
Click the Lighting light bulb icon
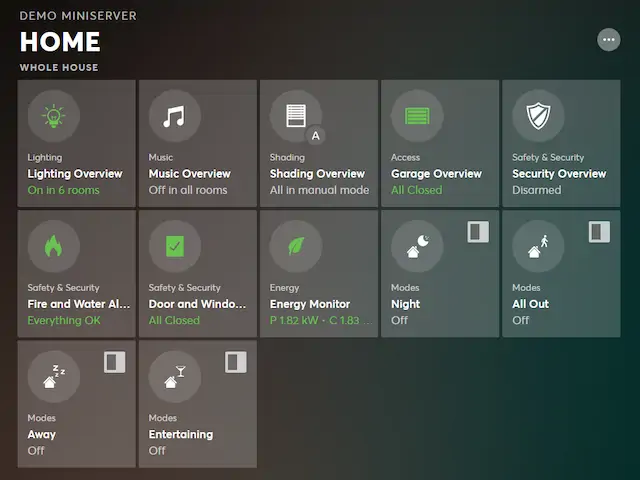(53, 116)
